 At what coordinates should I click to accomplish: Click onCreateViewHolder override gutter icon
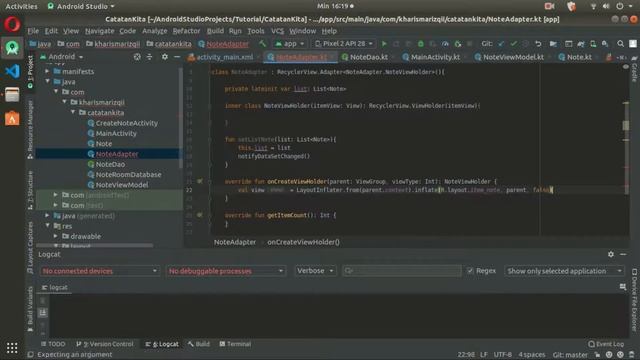[x=200, y=181]
